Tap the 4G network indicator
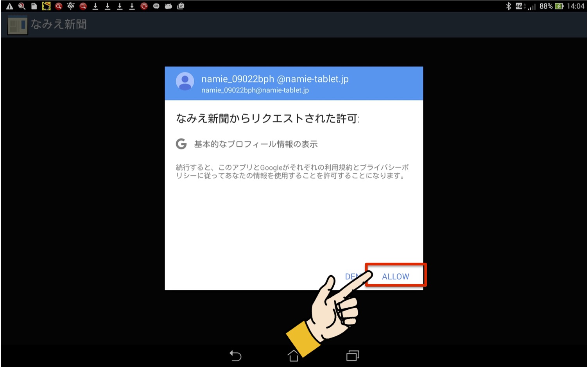 pos(519,6)
